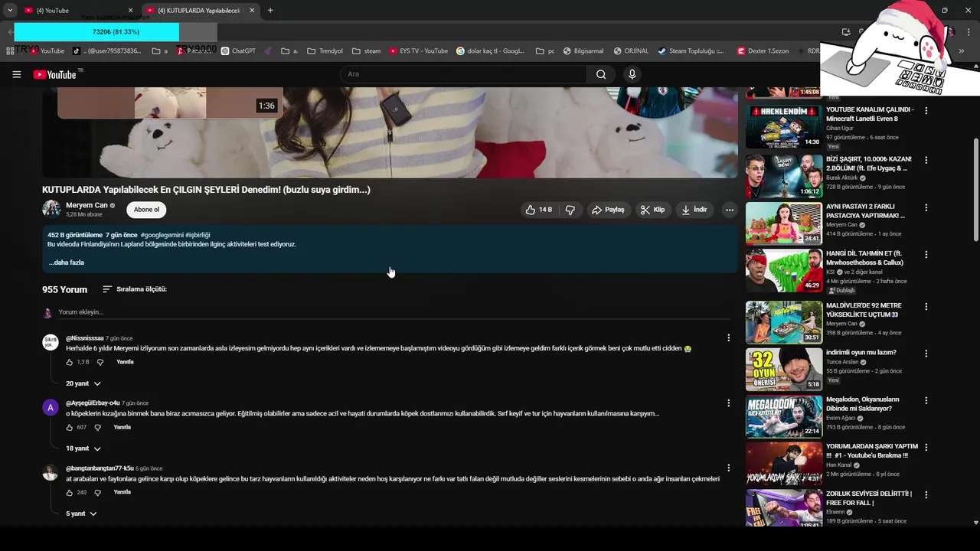Open the tab search dropdown arrow
The height and width of the screenshot is (551, 980).
point(9,11)
